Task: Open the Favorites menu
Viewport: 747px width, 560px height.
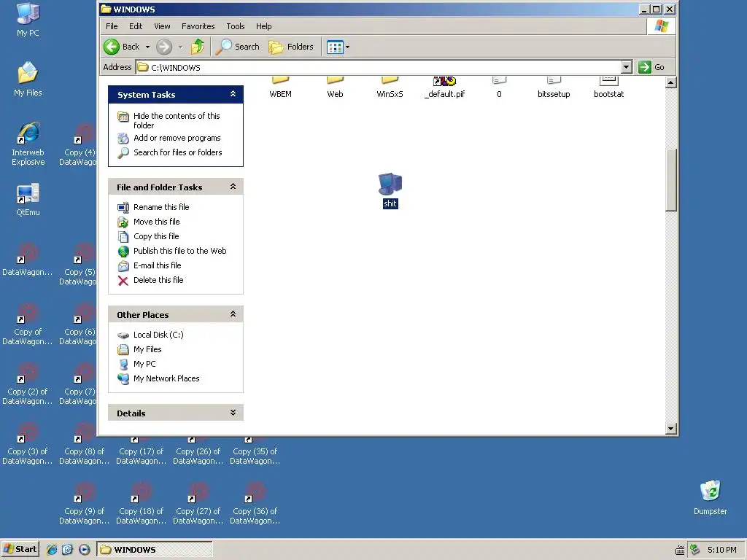Action: (x=198, y=26)
